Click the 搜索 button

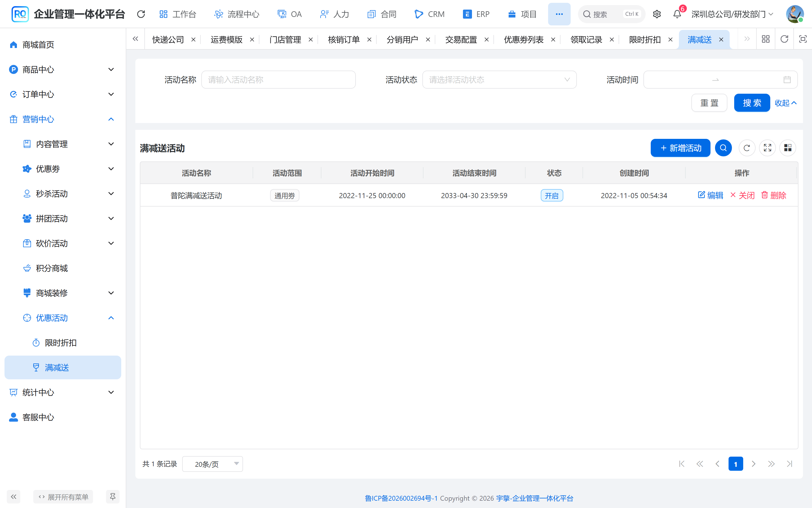point(752,103)
